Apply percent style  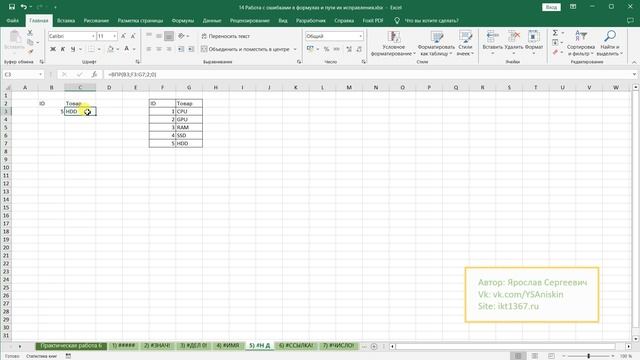coord(326,49)
